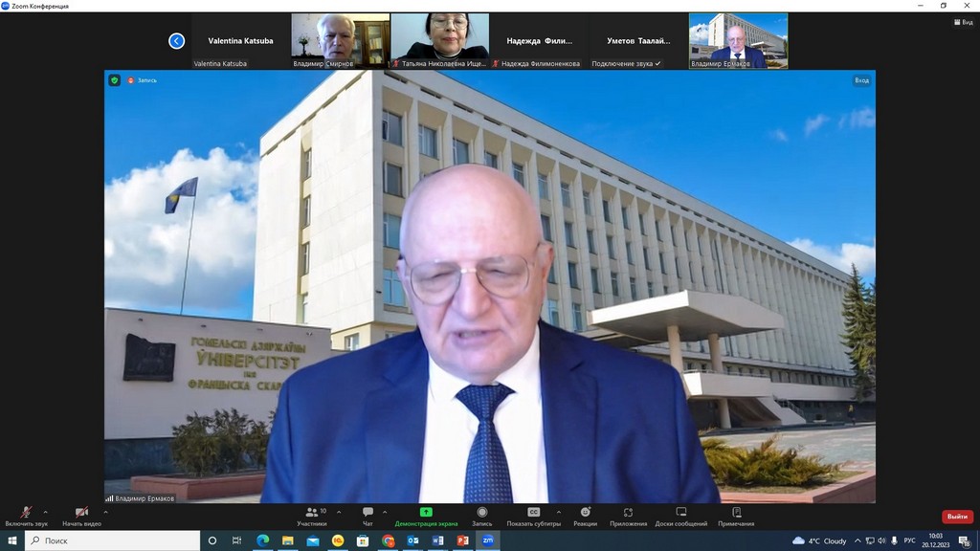Open Примечания notes
The width and height of the screenshot is (980, 551).
pos(736,517)
